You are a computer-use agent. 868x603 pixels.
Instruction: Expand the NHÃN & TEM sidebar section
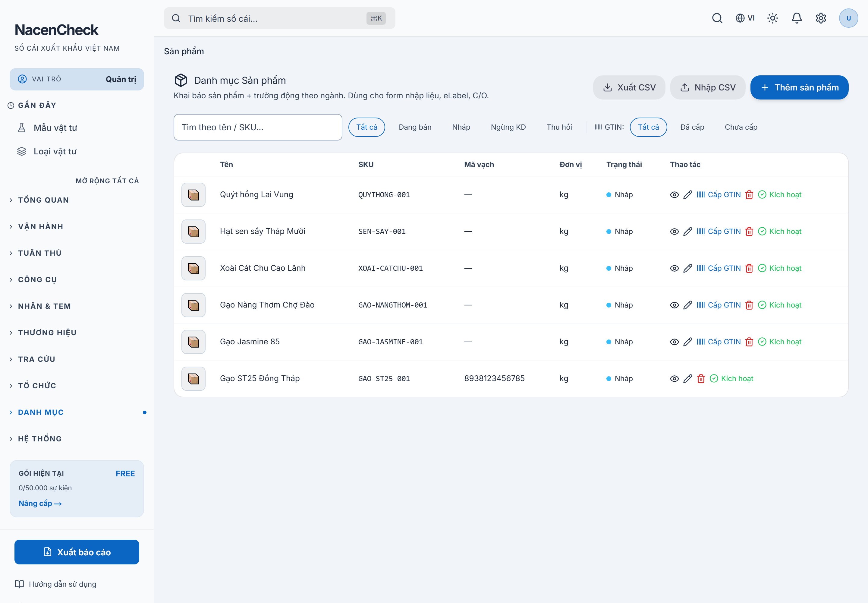77,306
